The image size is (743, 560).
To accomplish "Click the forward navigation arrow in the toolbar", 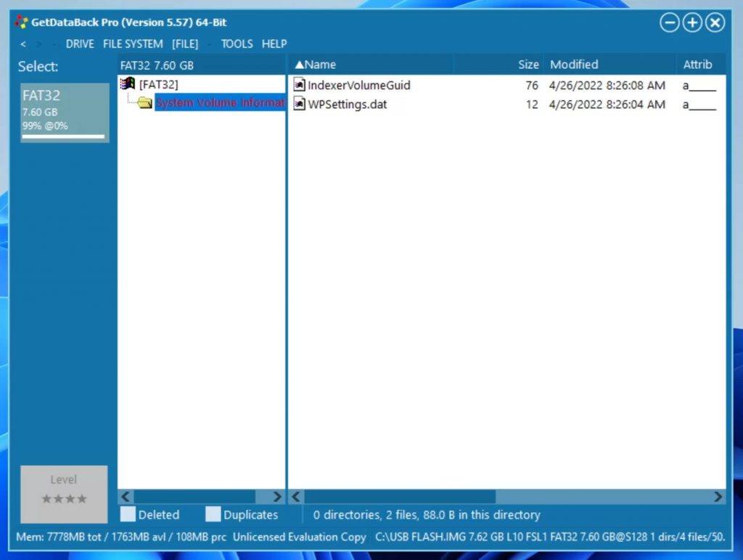I will point(40,44).
